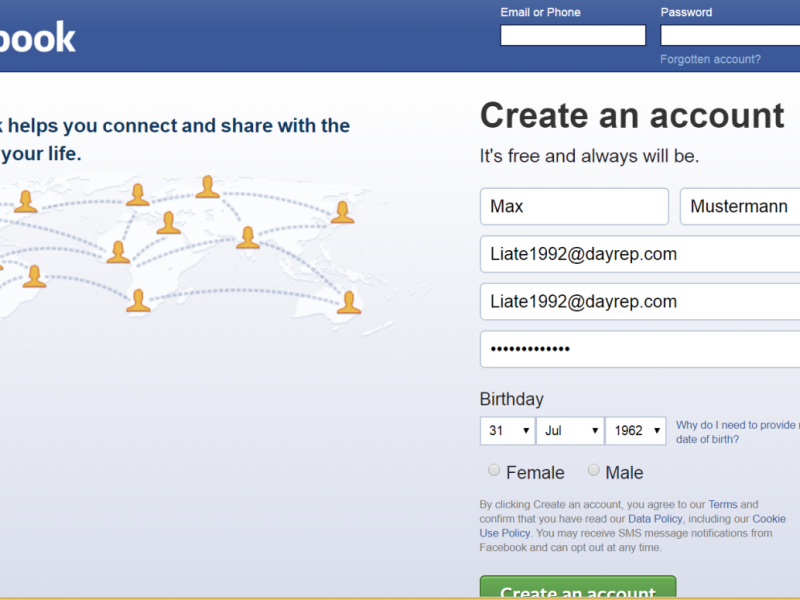Screen dimensions: 800x600
Task: Edit the second Liate1992@dayrep.com confirmation field
Action: click(640, 302)
